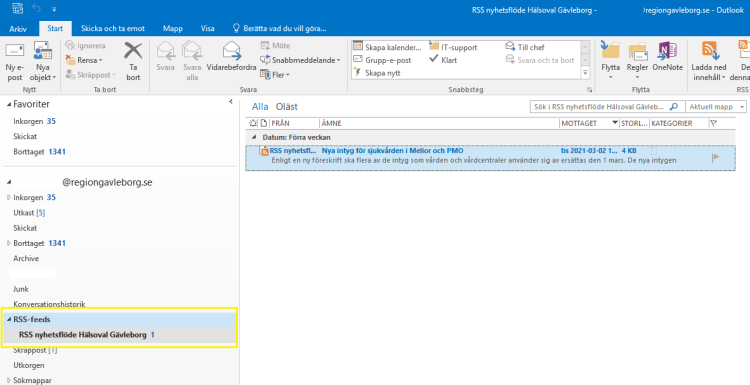Open the quick access toolbar customize arrow
The image size is (750, 385).
tap(54, 9)
